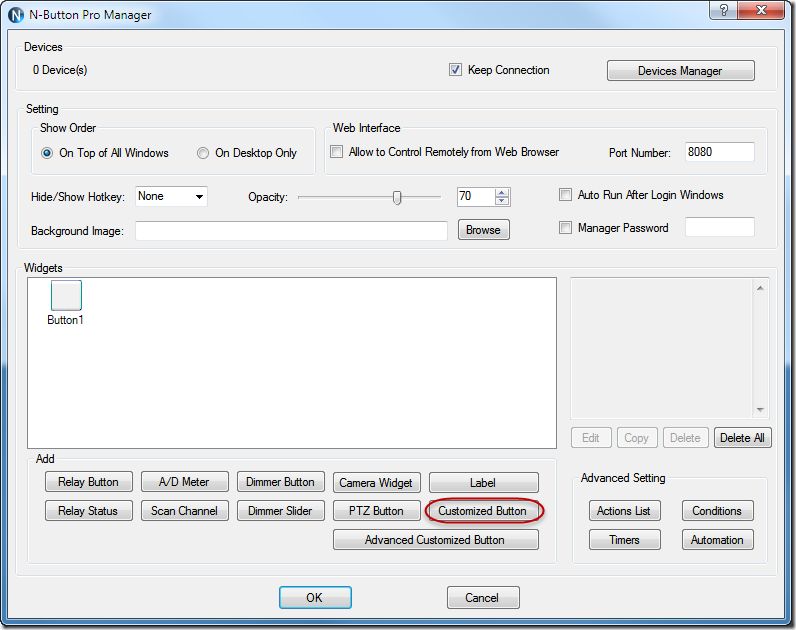This screenshot has height=630, width=796.
Task: Click the Manager Password text field
Action: coord(719,227)
